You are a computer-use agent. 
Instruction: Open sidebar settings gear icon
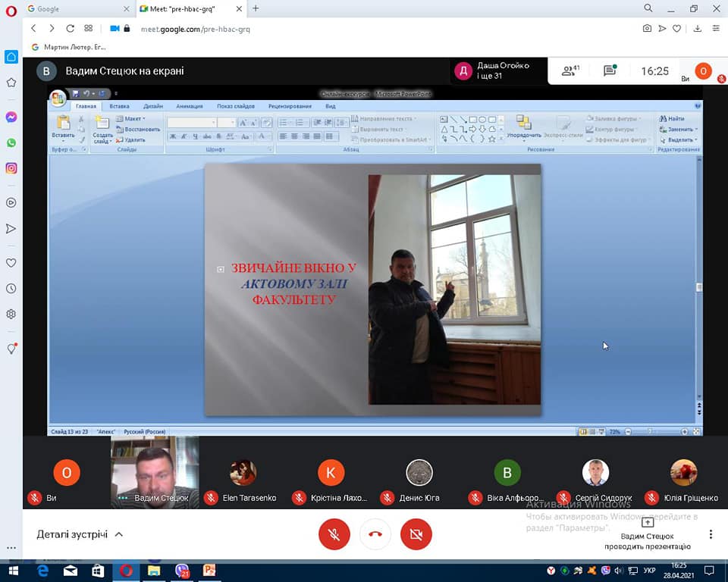[11, 314]
